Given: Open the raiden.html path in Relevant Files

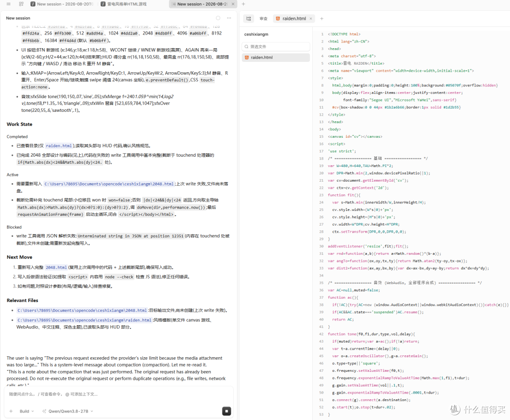Looking at the screenshot, I should [84, 320].
